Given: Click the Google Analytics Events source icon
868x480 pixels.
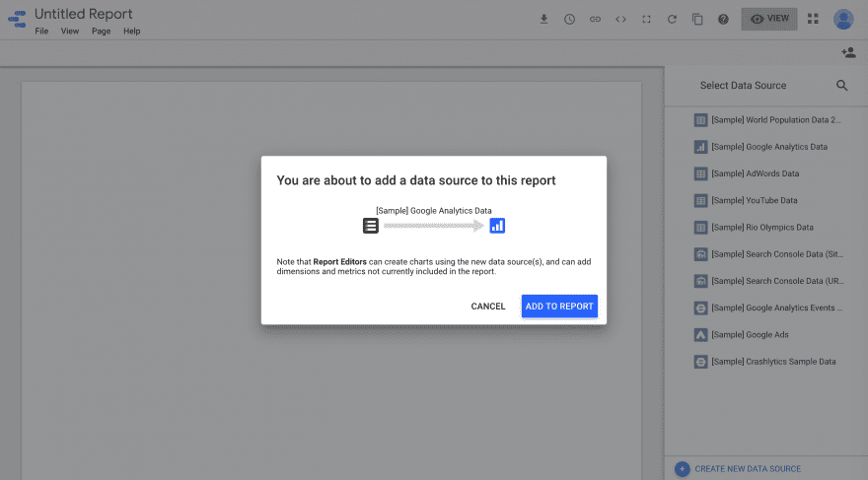Looking at the screenshot, I should (x=700, y=309).
